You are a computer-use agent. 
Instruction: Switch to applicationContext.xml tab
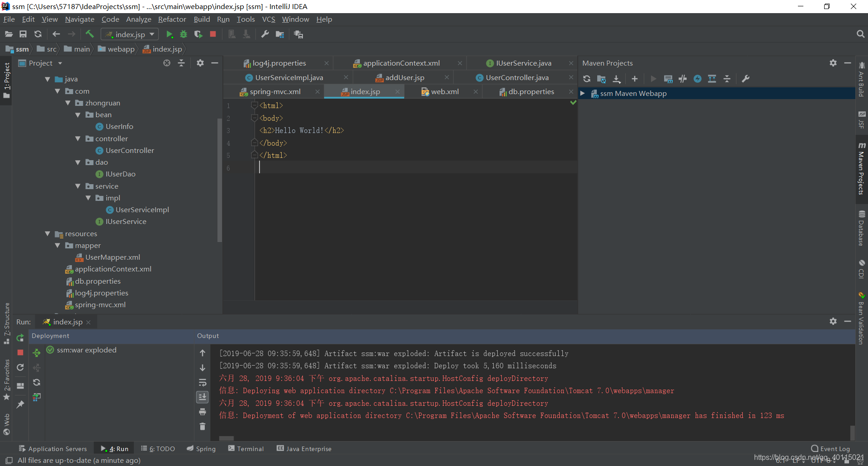(x=401, y=63)
